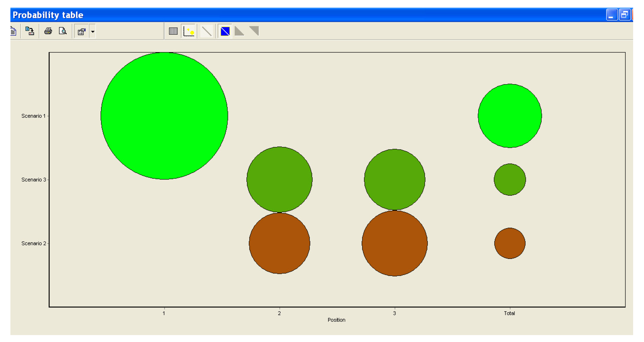Select the lower-left triangle display icon
The width and height of the screenshot is (644, 342).
point(239,31)
